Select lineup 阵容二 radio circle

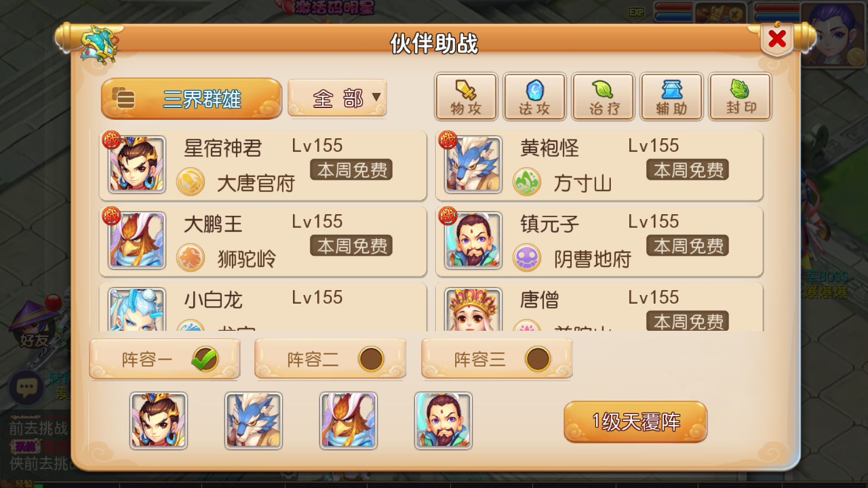pos(371,359)
